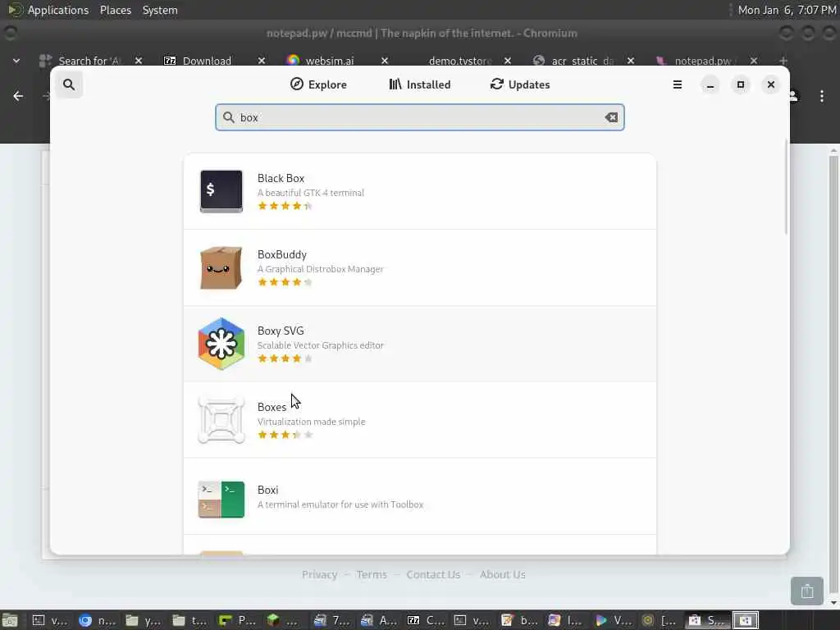Click the Software window results scrollbar
The height and width of the screenshot is (630, 840).
pyautogui.click(x=786, y=188)
